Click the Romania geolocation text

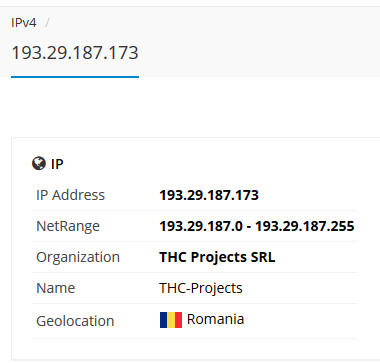pos(215,319)
